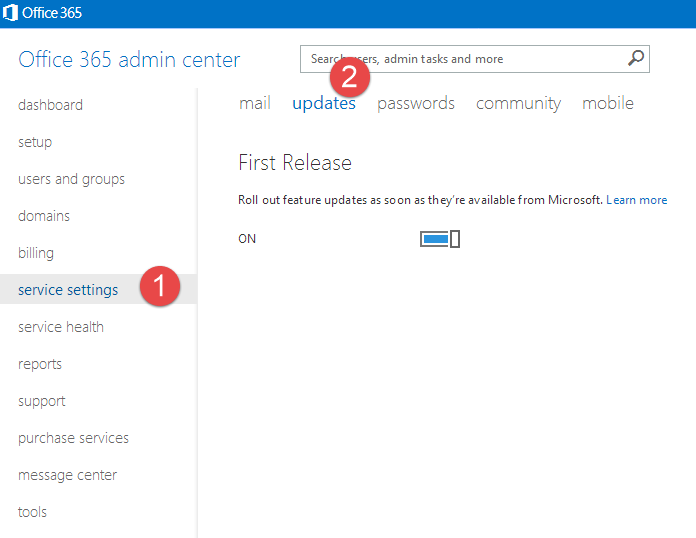Open the passwords tab

coord(416,103)
